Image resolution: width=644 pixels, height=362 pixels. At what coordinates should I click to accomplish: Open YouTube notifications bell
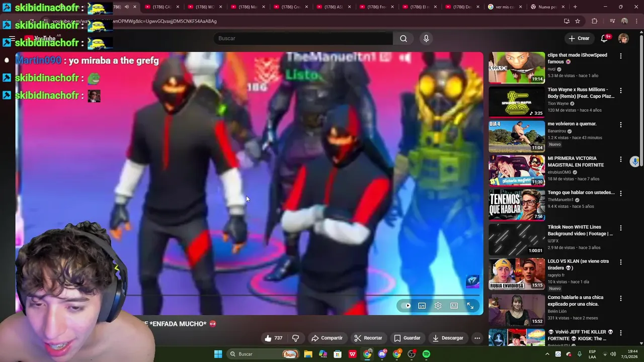click(604, 38)
